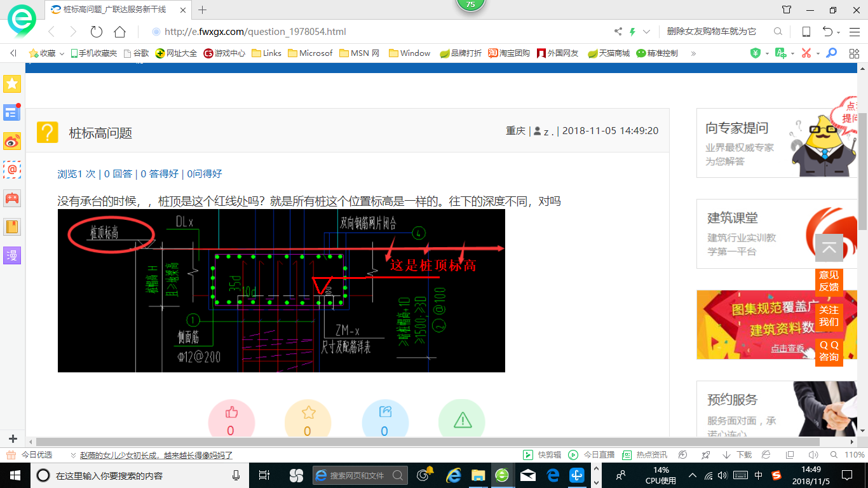The width and height of the screenshot is (868, 488).
Task: Click the share icon in address bar
Action: pos(618,32)
